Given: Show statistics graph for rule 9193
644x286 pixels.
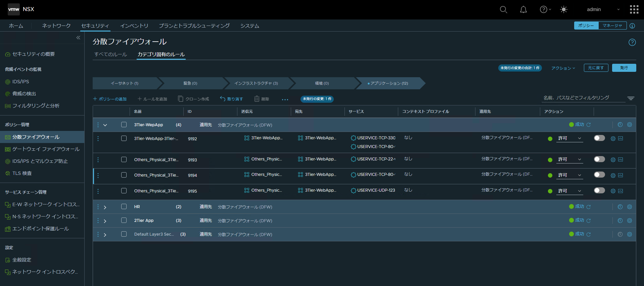Looking at the screenshot, I should (x=620, y=160).
